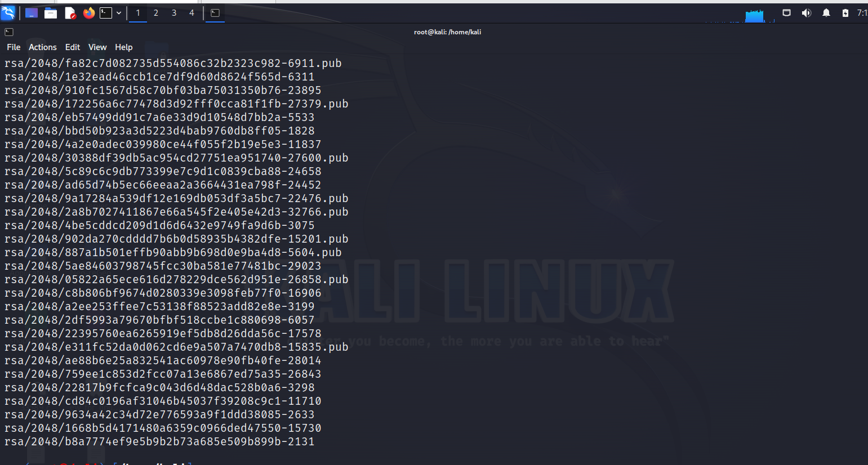The image size is (868, 465).
Task: Open the notifications bell icon
Action: (x=826, y=12)
